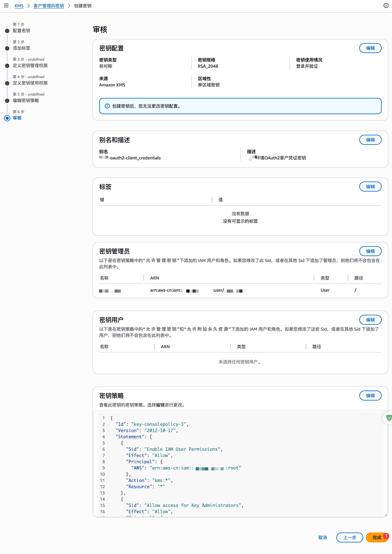Click the green policy validation badge
This screenshot has height=554, width=392.
click(x=389, y=418)
